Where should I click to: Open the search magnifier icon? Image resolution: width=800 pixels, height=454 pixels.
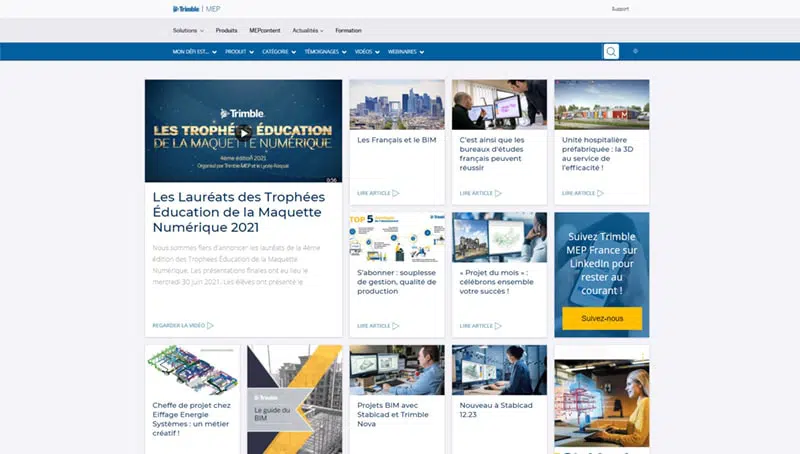pos(611,52)
